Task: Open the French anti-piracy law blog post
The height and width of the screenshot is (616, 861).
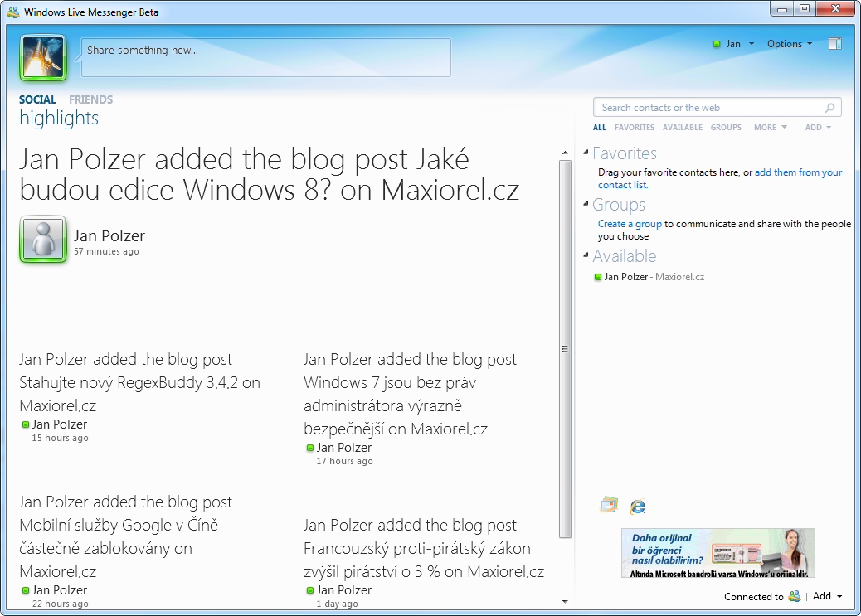Action: click(x=424, y=548)
